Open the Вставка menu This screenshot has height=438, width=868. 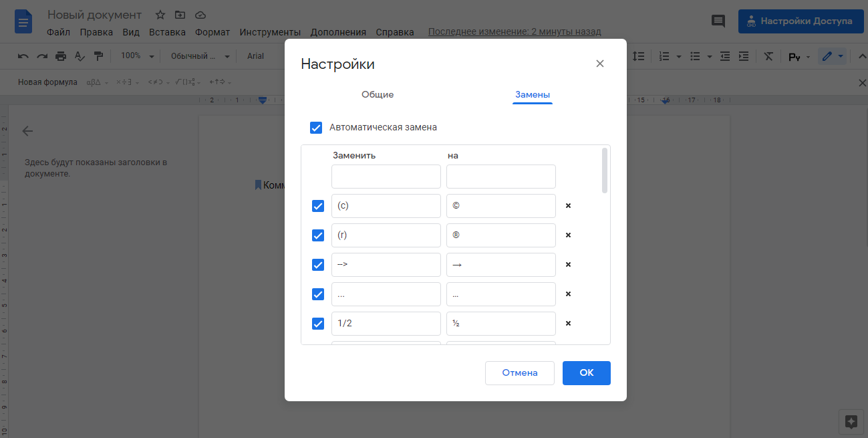167,32
